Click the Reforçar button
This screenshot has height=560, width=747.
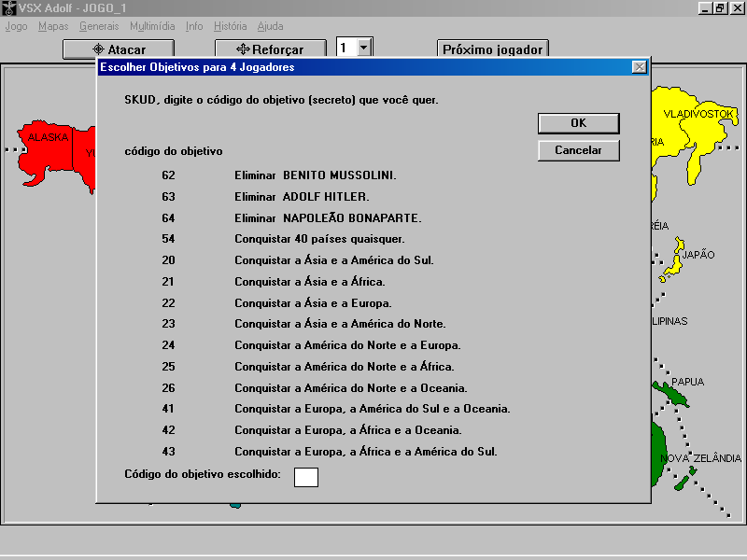pyautogui.click(x=271, y=49)
